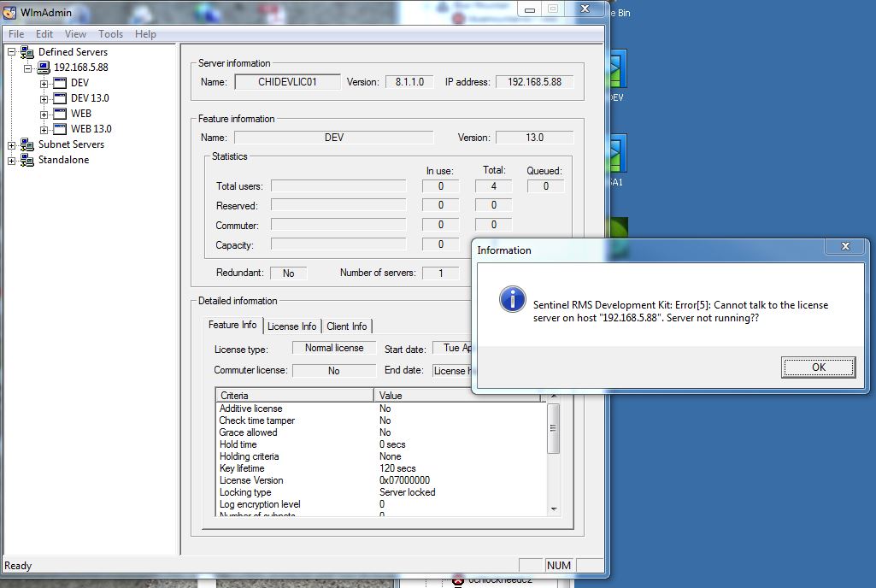Collapse the Defined Servers tree node
The height and width of the screenshot is (588, 876).
(11, 52)
